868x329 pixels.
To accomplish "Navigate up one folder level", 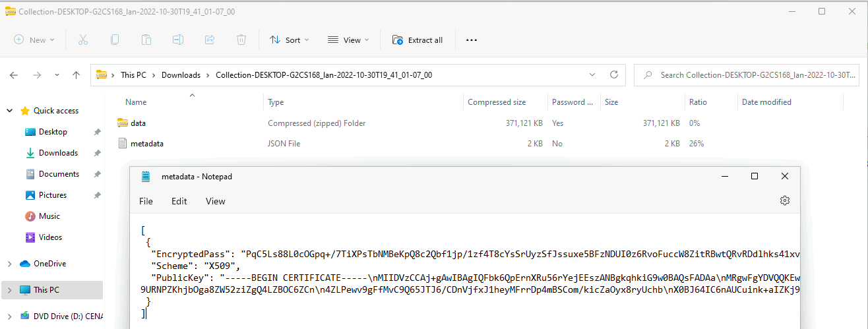I will [77, 75].
